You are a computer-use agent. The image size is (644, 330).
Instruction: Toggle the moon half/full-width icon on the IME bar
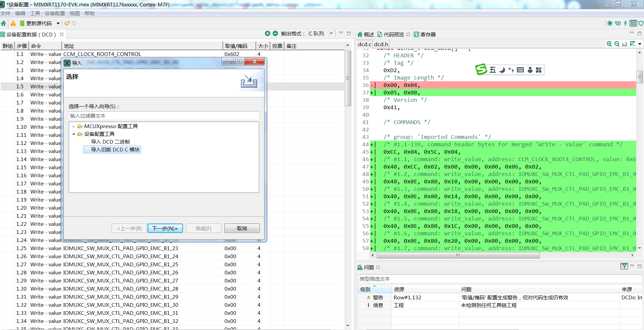[x=502, y=70]
